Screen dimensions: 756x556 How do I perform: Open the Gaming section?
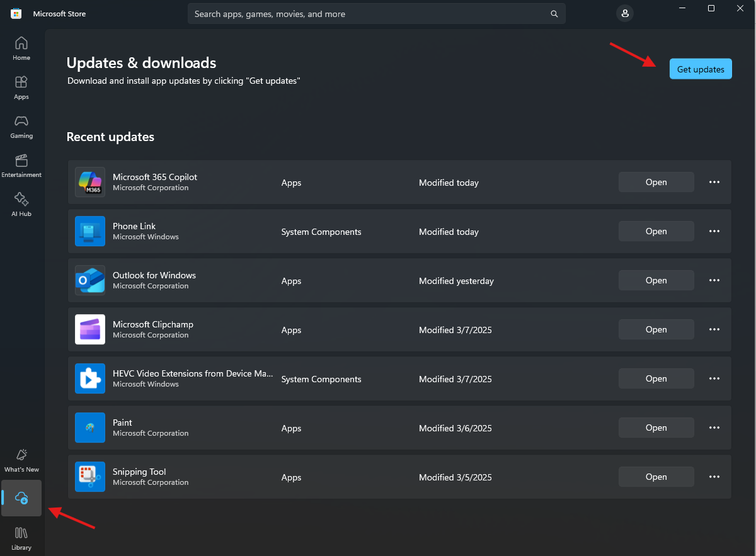tap(21, 127)
